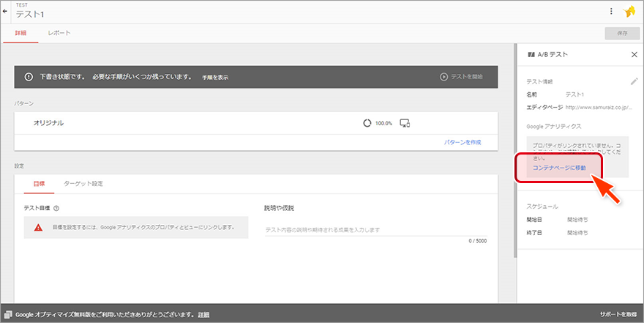Image resolution: width=644 pixels, height=323 pixels.
Task: Click the device preview icon for オリジナル
Action: point(404,123)
